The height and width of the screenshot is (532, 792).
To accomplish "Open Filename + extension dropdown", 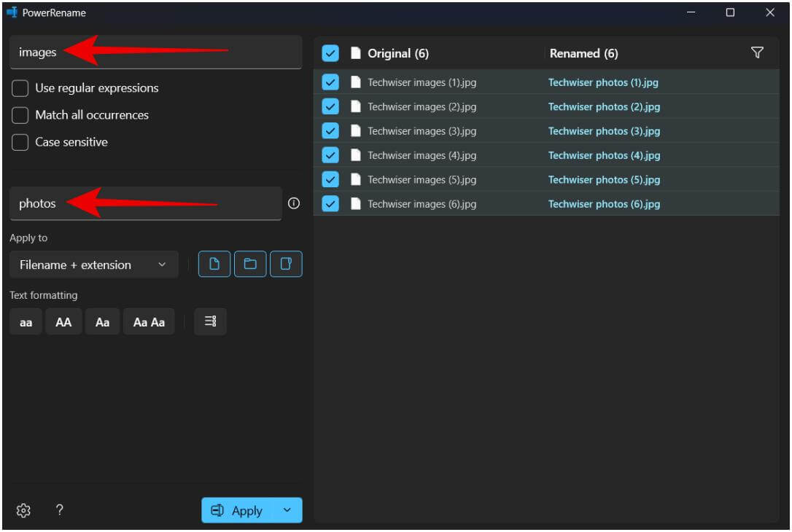I will 94,265.
